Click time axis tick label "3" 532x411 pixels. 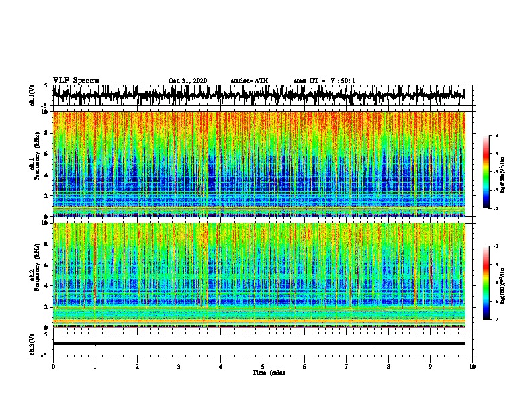179,367
